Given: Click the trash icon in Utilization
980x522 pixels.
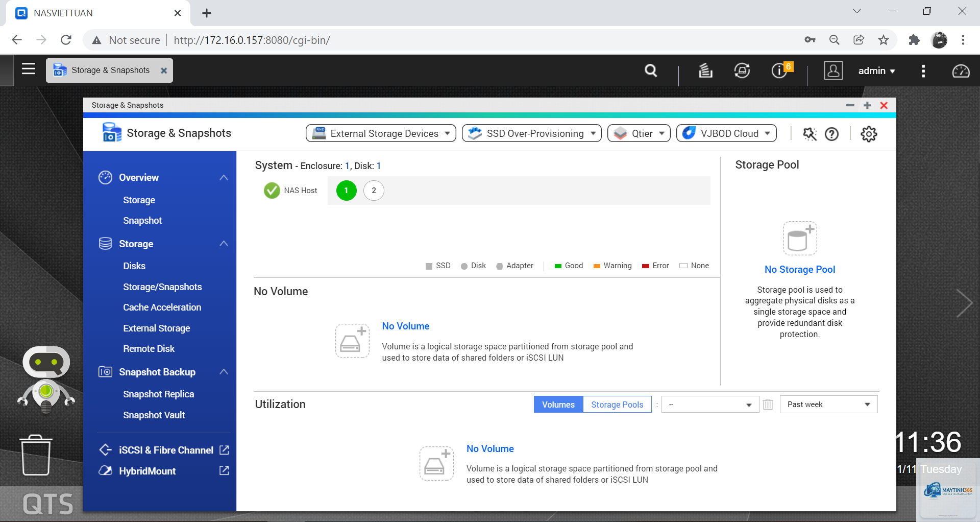Looking at the screenshot, I should 768,405.
